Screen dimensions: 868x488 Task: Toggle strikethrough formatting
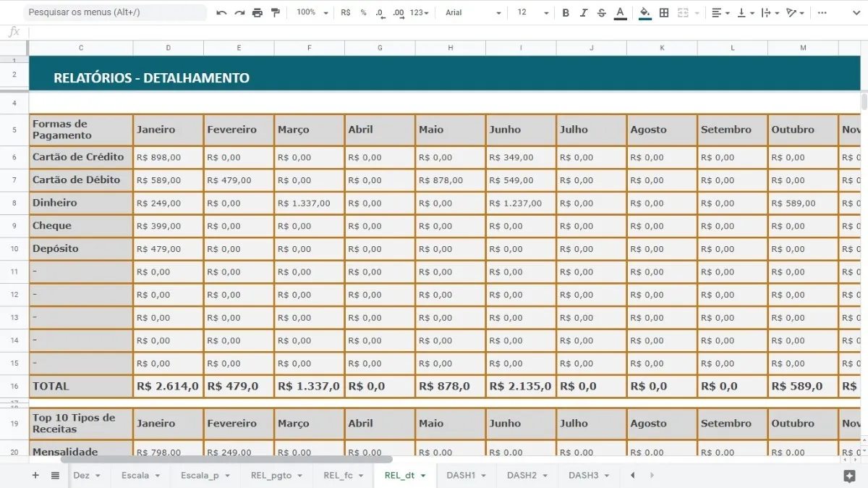pos(602,13)
